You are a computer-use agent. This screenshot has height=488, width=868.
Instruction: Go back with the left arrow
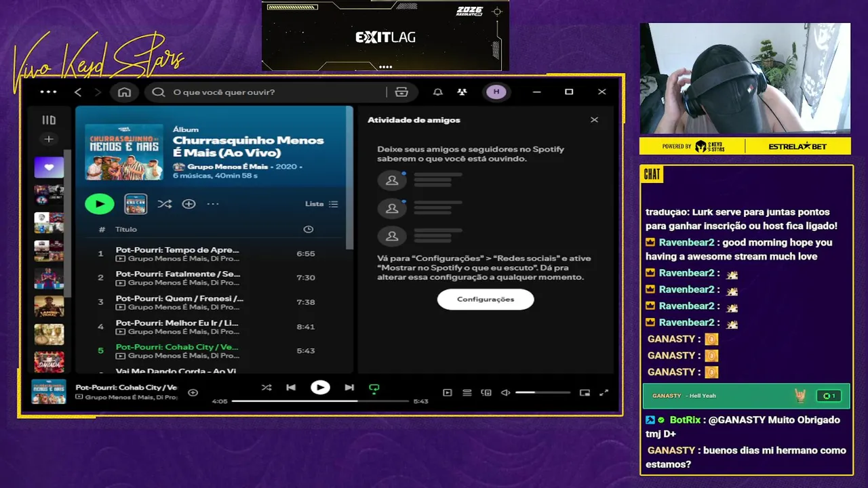78,91
